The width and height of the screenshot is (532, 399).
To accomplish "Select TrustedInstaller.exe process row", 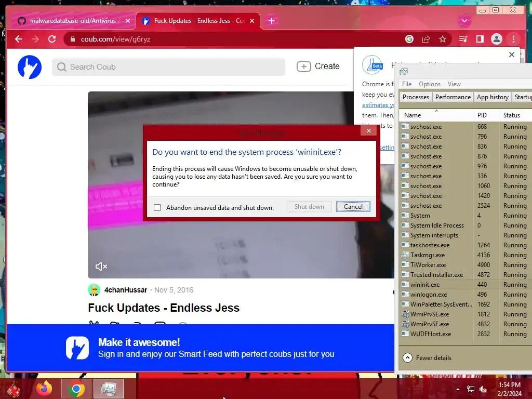I will tap(465, 274).
